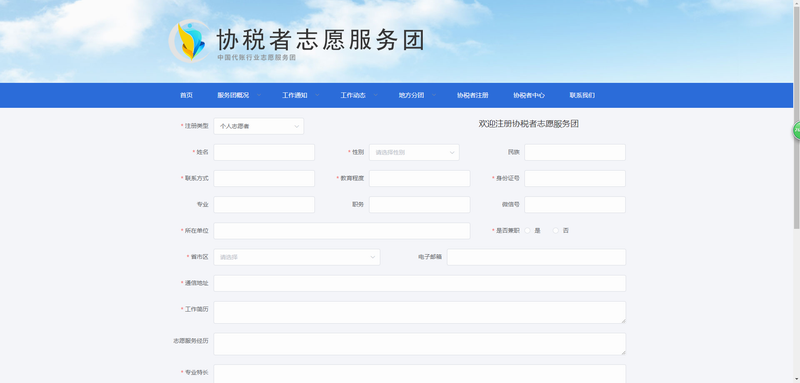800x383 pixels.
Task: Focus the 联系方式 input field
Action: point(264,178)
